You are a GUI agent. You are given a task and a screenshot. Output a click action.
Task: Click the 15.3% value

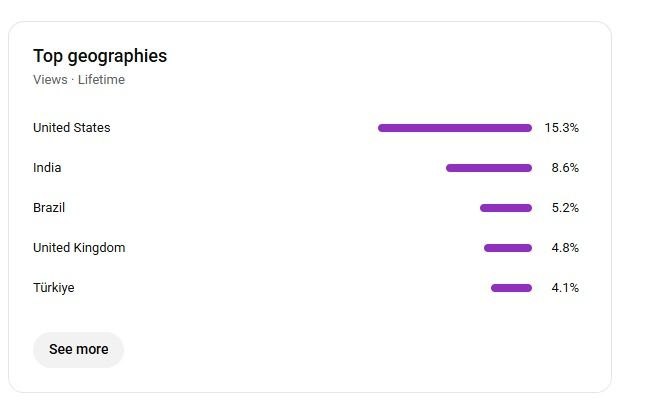pyautogui.click(x=562, y=128)
